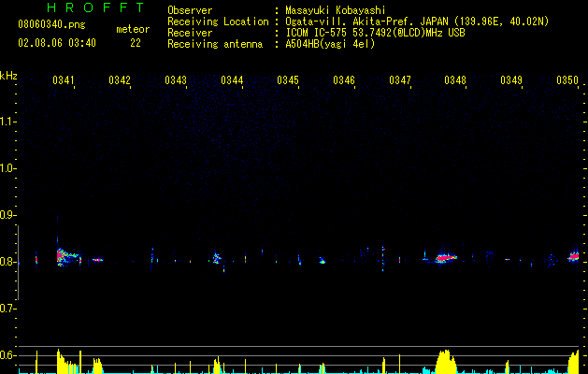Click the 0345 time marker
Image resolution: width=588 pixels, height=374 pixels.
[x=288, y=80]
